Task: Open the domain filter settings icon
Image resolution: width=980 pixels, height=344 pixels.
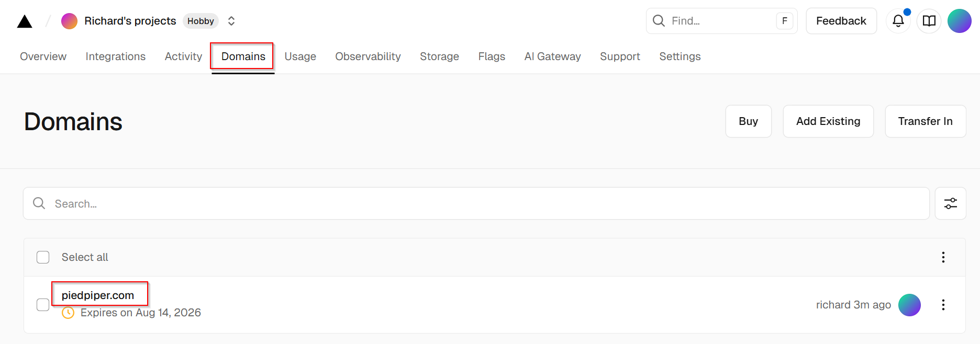Action: [x=950, y=203]
